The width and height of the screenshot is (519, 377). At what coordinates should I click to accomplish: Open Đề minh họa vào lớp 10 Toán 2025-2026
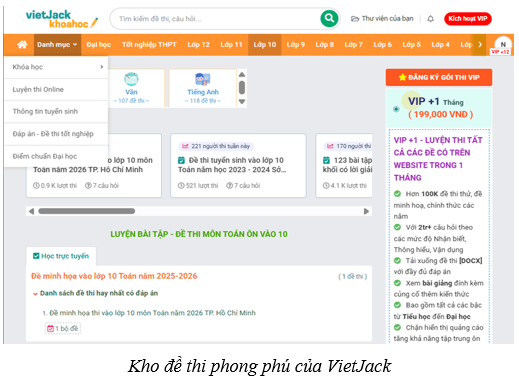[x=114, y=276]
